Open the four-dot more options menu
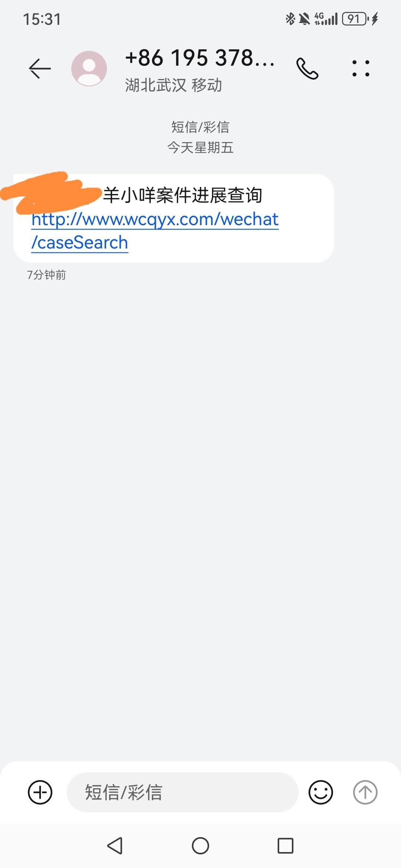The width and height of the screenshot is (401, 868). coord(361,68)
